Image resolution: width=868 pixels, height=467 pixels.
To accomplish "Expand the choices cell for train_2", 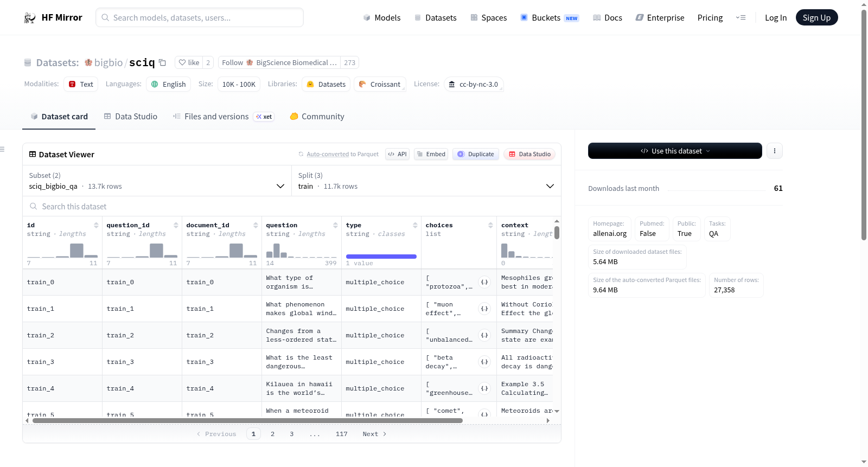I will [484, 335].
